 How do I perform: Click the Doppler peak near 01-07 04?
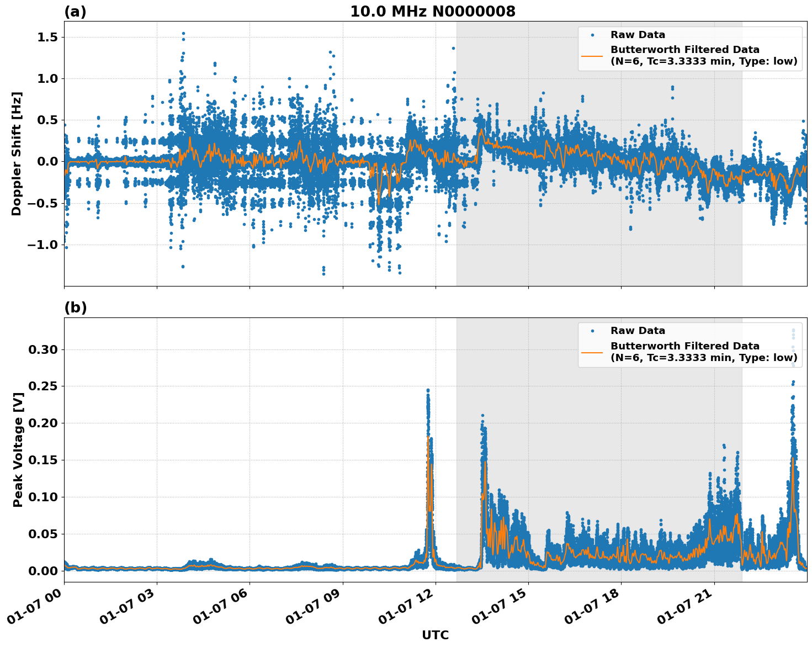[x=182, y=34]
